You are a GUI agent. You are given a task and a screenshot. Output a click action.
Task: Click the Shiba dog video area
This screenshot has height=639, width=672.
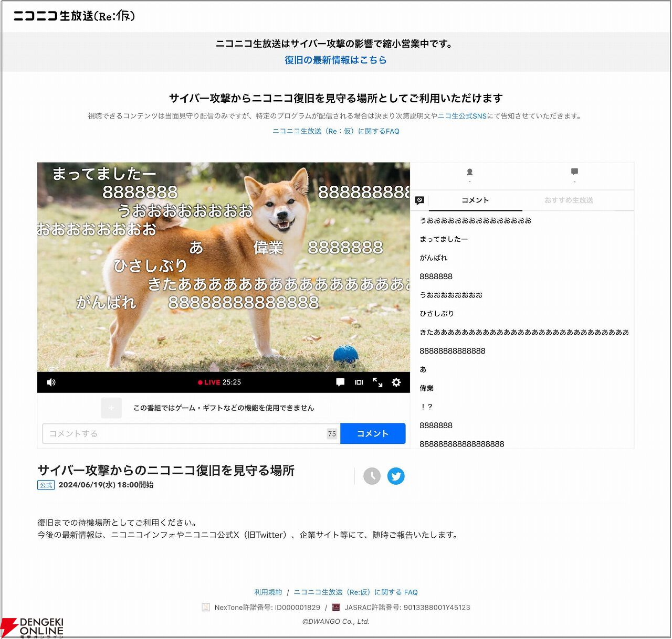(224, 267)
